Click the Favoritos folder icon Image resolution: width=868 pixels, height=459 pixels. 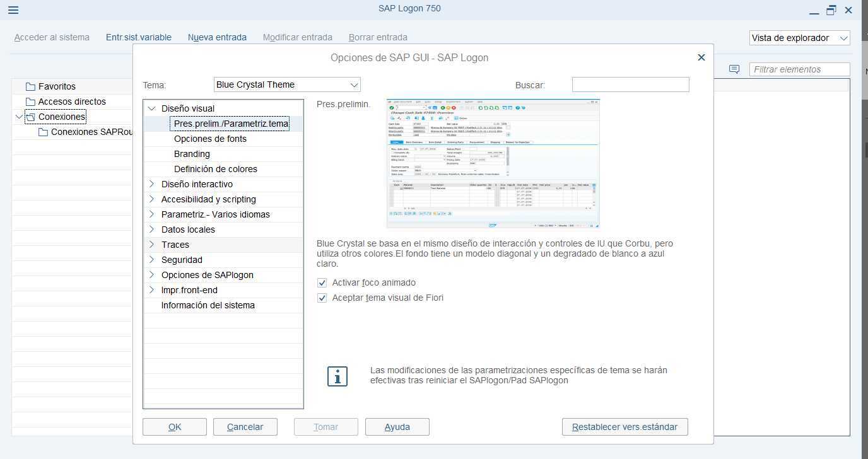tap(30, 86)
